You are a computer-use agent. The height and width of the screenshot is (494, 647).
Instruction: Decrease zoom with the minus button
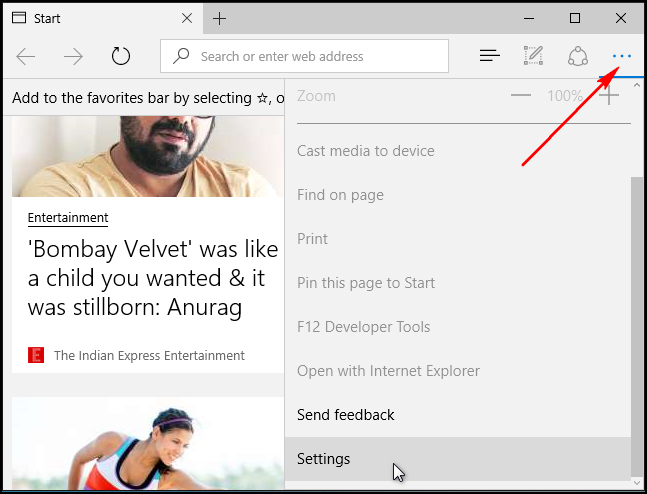[521, 96]
